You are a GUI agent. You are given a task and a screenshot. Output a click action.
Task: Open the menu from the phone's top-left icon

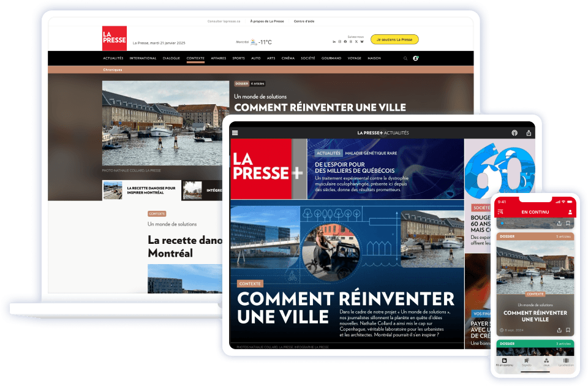[500, 212]
